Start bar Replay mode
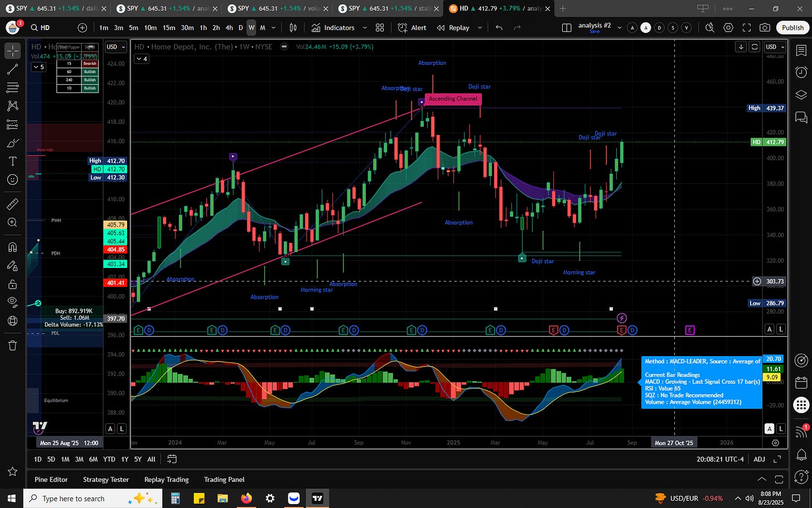The width and height of the screenshot is (812, 508). (453, 27)
